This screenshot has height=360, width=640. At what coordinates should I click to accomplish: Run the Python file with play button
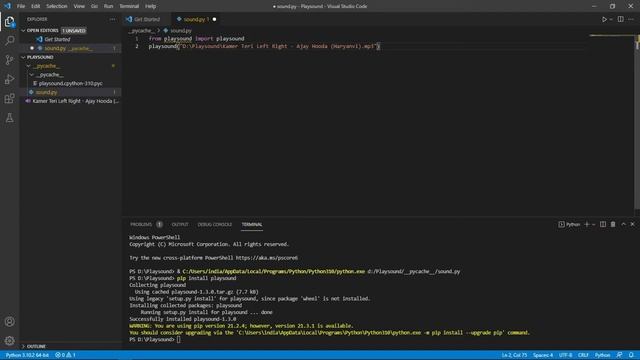click(604, 19)
